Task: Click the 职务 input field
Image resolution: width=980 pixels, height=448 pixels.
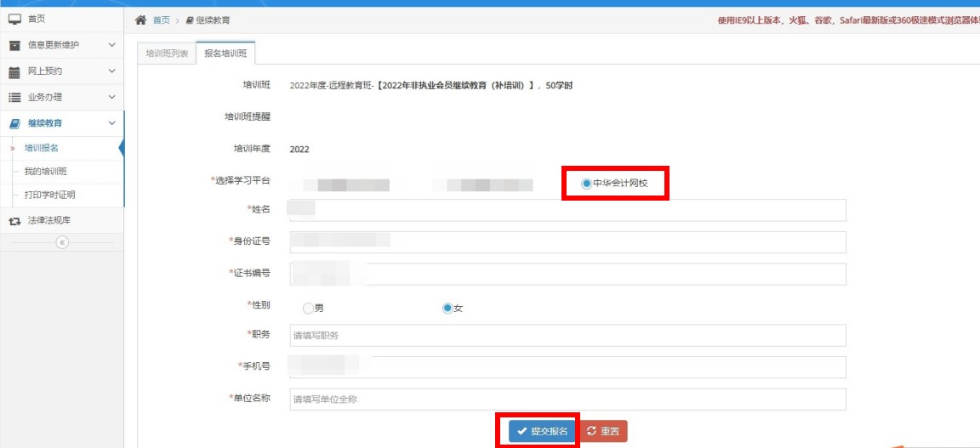Action: click(x=567, y=336)
